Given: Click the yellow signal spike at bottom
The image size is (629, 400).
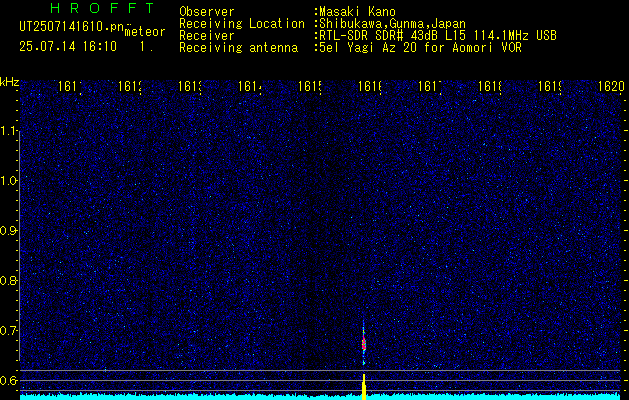Looking at the screenshot, I should tap(364, 387).
